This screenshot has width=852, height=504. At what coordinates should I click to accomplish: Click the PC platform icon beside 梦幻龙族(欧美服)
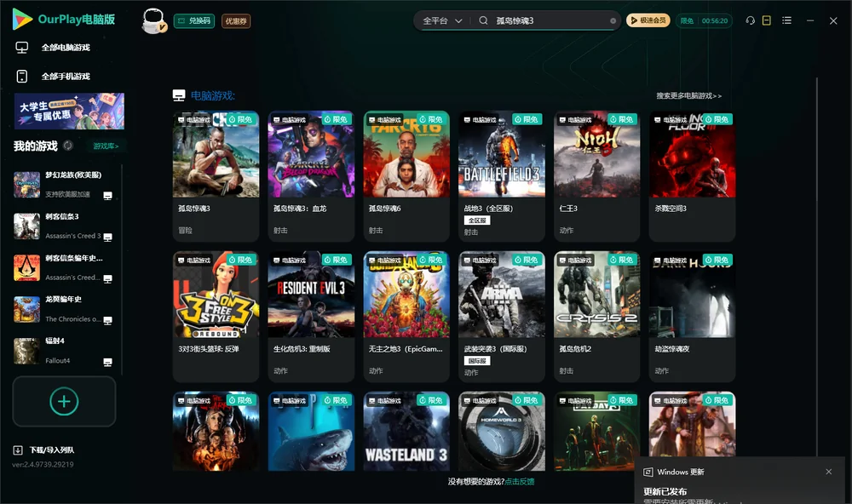107,196
